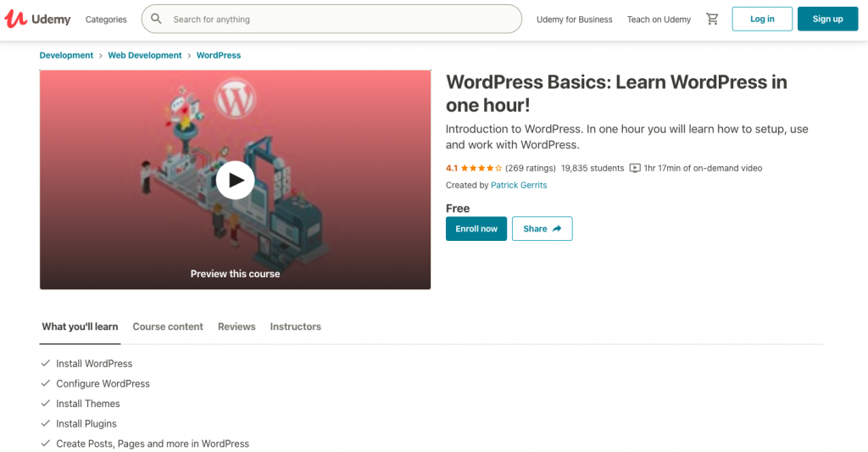Select the What you'll learn tab
This screenshot has height=452, width=868.
(80, 326)
